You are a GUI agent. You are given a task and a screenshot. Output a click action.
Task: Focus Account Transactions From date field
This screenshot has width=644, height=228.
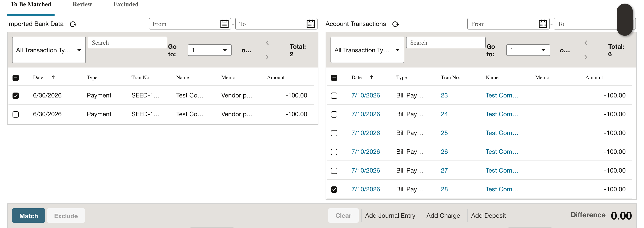508,24
